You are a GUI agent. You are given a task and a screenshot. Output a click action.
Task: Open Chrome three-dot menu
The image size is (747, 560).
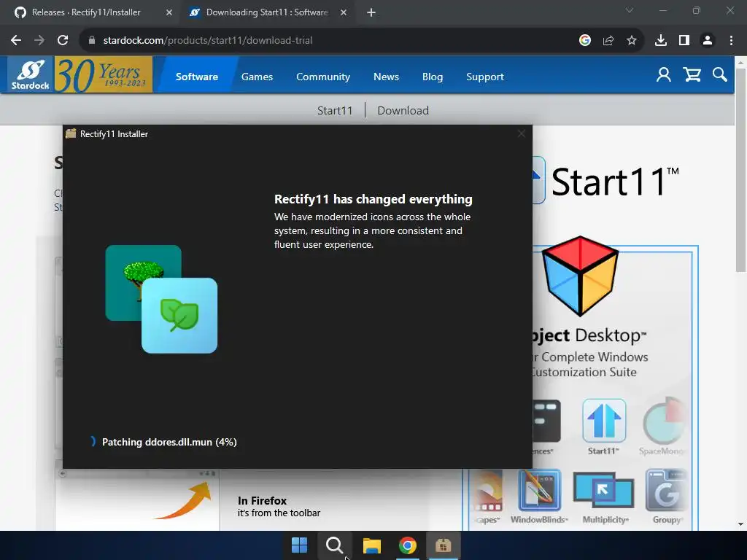point(731,41)
